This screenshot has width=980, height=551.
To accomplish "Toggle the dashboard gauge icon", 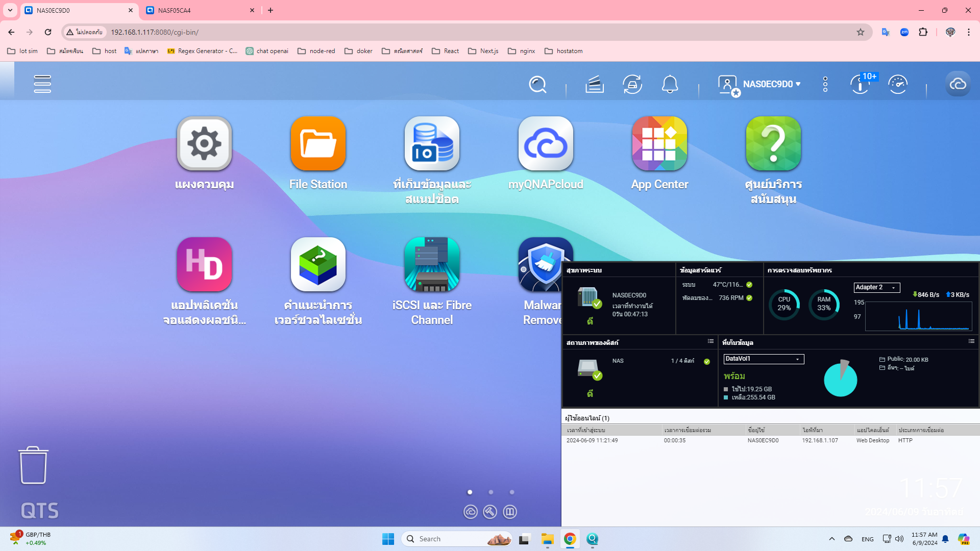I will point(898,84).
